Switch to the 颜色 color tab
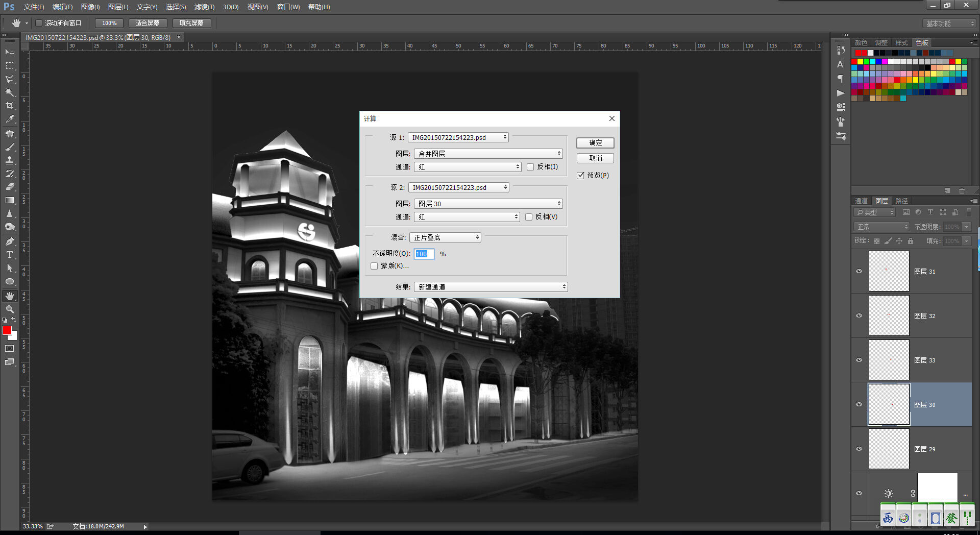The image size is (980, 535). point(861,43)
